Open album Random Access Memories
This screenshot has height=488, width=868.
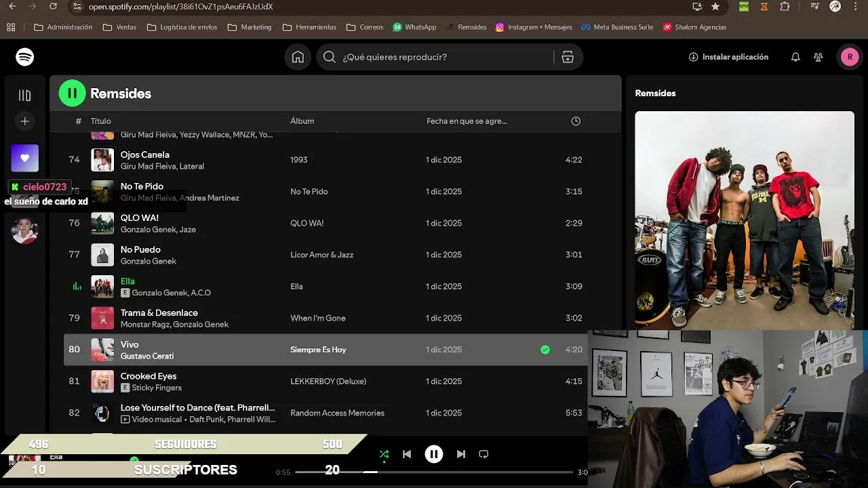(337, 413)
